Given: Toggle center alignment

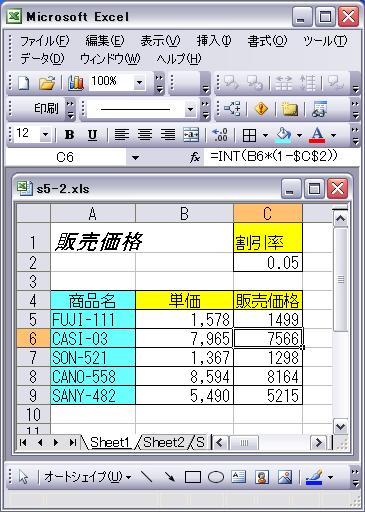Looking at the screenshot, I should [145, 135].
